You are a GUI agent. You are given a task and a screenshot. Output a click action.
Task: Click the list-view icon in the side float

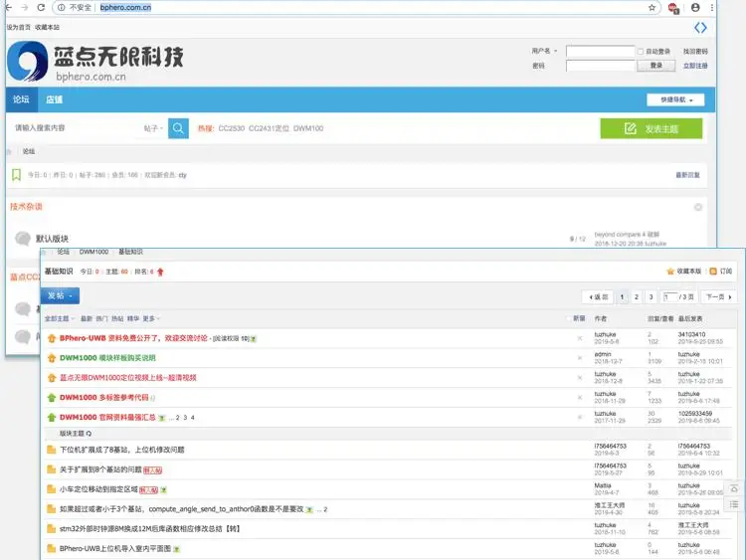pyautogui.click(x=734, y=504)
